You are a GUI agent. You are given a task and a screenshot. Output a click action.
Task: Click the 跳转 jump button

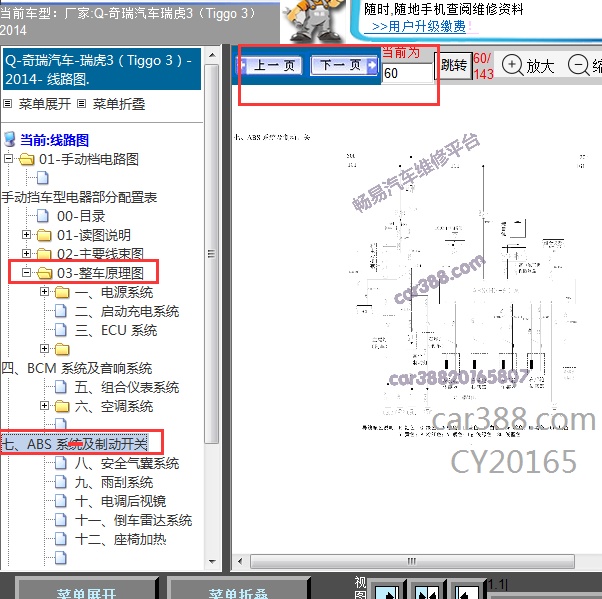[x=453, y=66]
